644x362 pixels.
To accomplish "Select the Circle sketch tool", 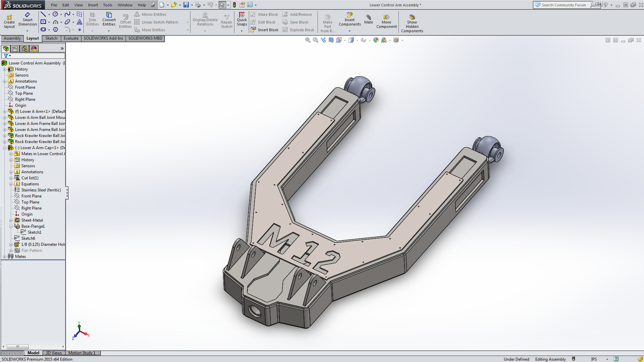I will point(55,14).
